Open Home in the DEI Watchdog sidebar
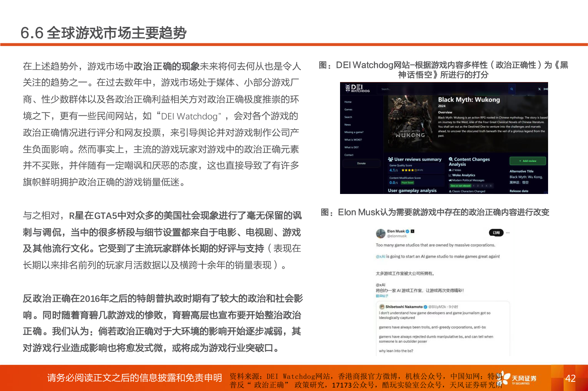This screenshot has height=391, width=588. tap(348, 102)
